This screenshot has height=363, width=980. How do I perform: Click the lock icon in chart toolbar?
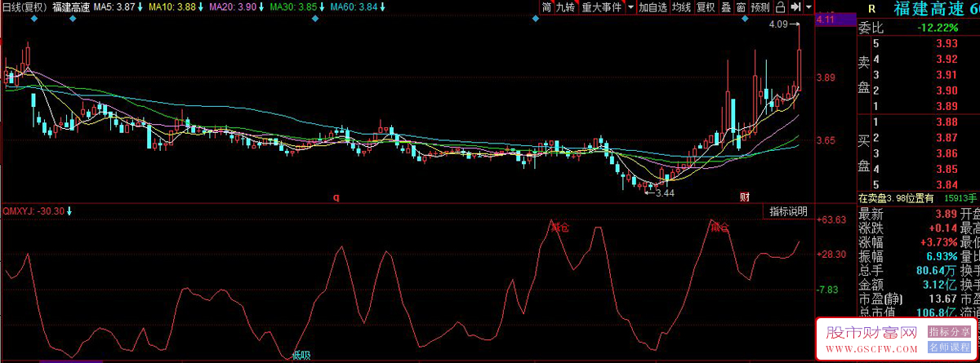(780, 7)
